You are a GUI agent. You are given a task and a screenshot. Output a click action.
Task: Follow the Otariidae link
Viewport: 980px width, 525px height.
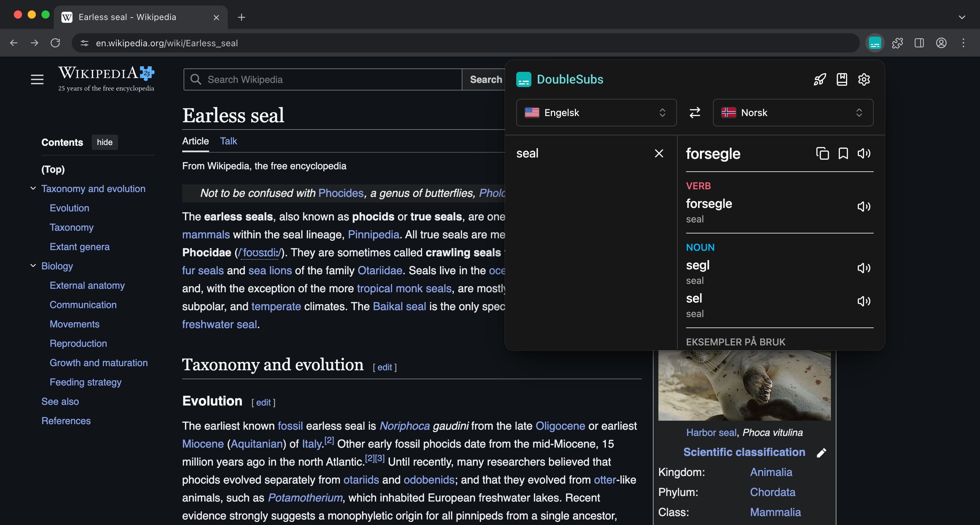tap(380, 270)
